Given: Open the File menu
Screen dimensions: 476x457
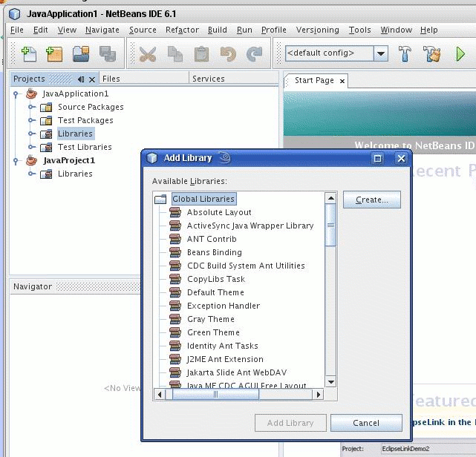Looking at the screenshot, I should [x=16, y=30].
